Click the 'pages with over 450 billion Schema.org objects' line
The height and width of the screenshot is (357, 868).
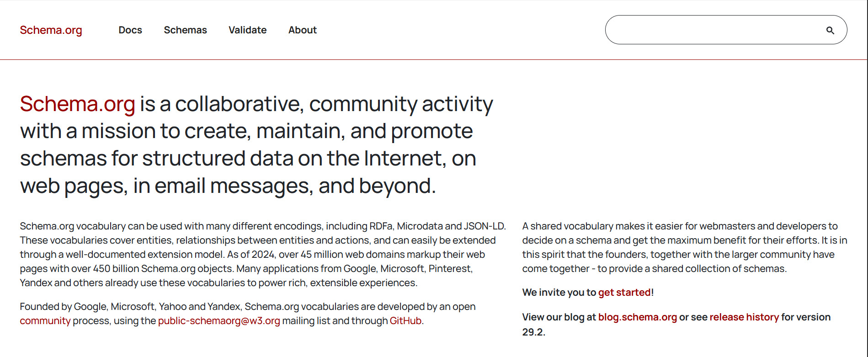coord(246,269)
